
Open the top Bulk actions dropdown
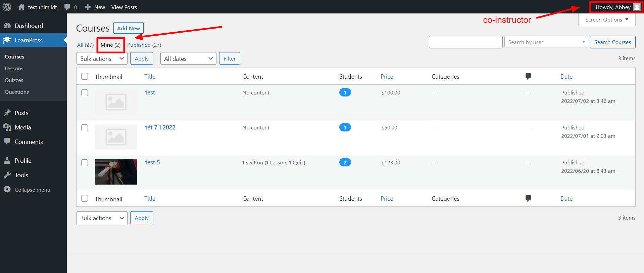pyautogui.click(x=102, y=58)
